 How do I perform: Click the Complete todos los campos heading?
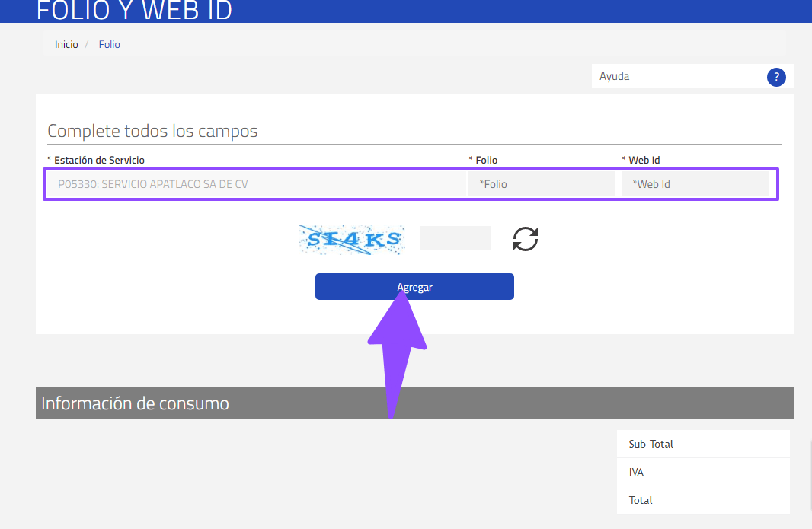tap(152, 131)
